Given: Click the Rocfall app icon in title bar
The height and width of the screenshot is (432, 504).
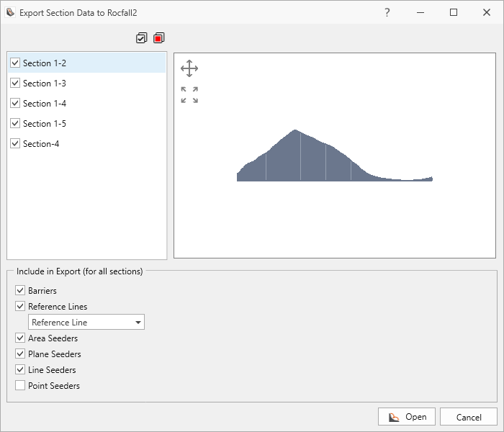Looking at the screenshot, I should (x=10, y=12).
